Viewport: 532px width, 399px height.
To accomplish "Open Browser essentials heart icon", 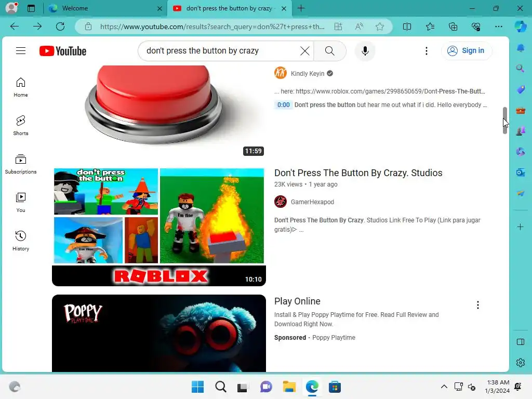I will coord(476,26).
